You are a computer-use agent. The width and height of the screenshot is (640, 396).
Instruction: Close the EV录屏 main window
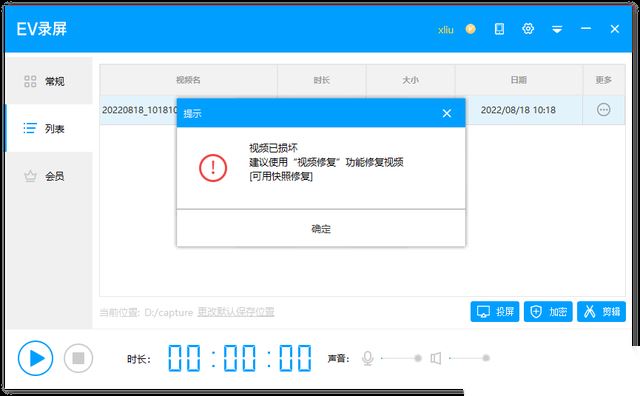615,29
